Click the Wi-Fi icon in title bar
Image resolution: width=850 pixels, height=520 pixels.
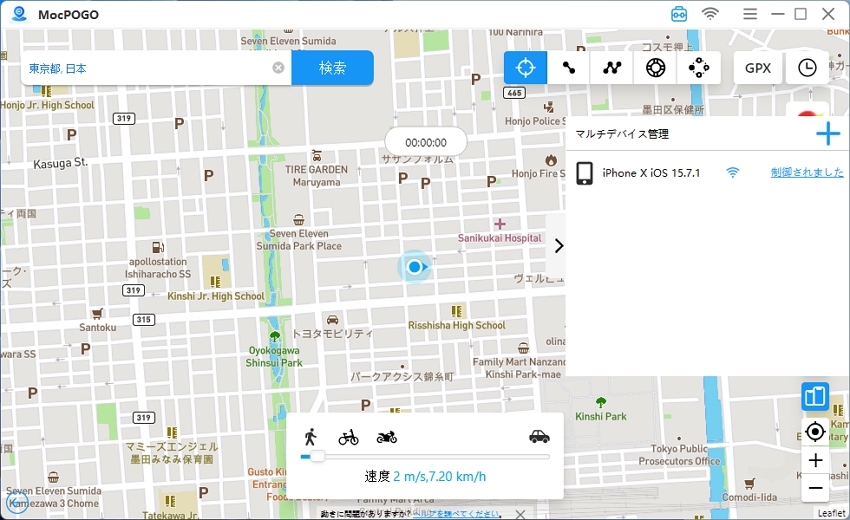pyautogui.click(x=710, y=14)
